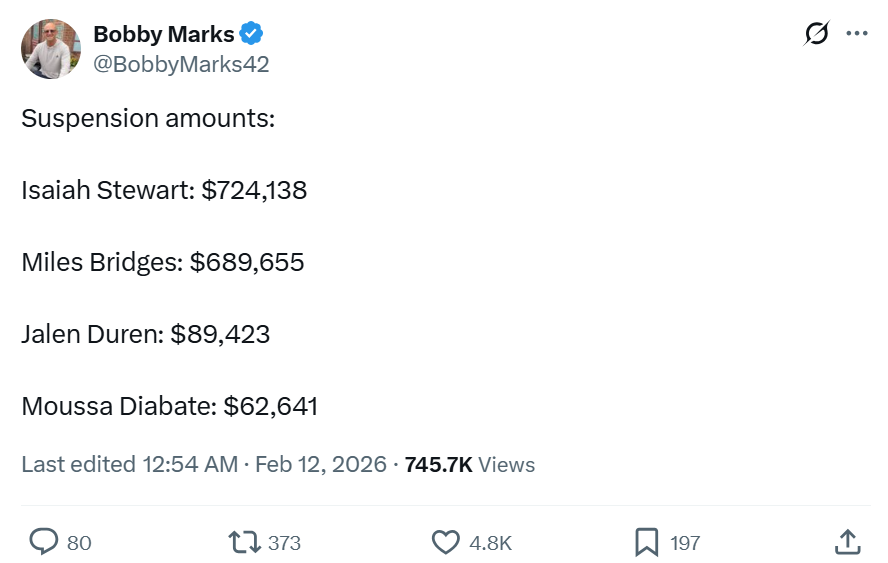Click the Moussa Diabate suspension line
888x563 pixels.
point(170,406)
